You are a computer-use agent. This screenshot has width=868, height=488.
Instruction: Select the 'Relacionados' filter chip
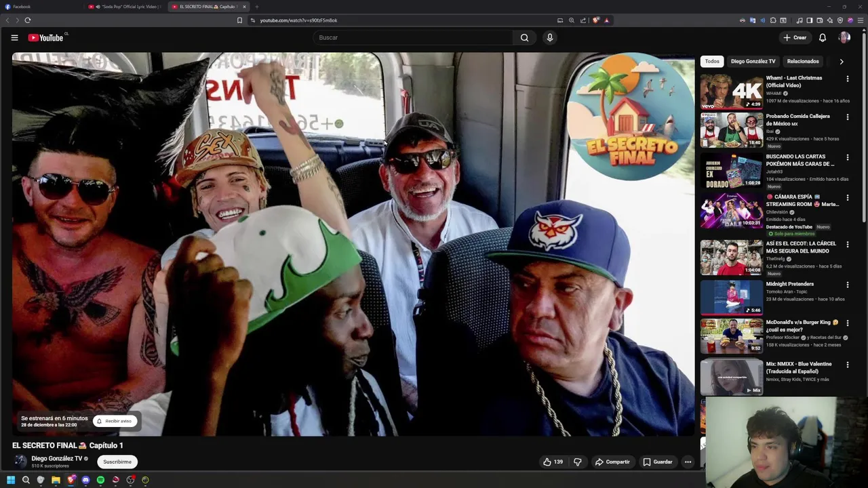click(x=803, y=62)
